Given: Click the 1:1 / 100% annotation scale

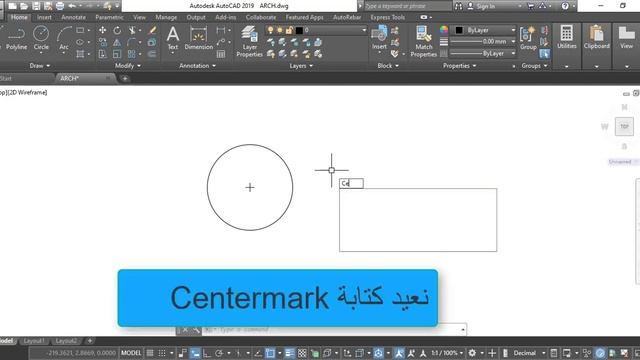Looking at the screenshot, I should click(x=446, y=353).
